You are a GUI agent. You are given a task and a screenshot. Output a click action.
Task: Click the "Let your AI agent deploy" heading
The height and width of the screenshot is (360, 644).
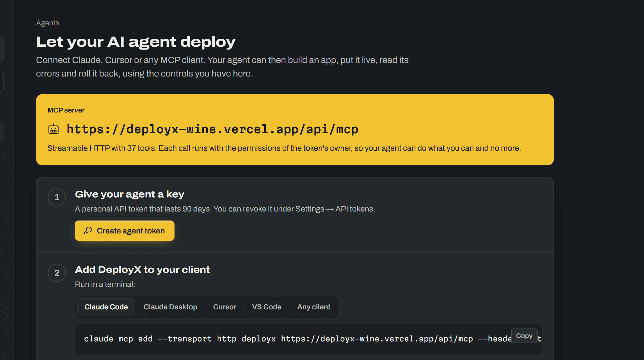(x=136, y=42)
